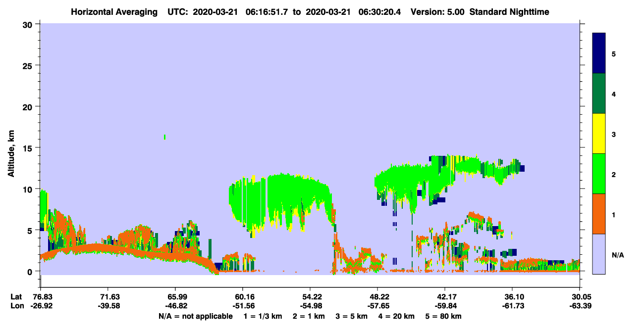644x330 pixels.
Task: Click the longitude value -57.65
Action: 377,306
